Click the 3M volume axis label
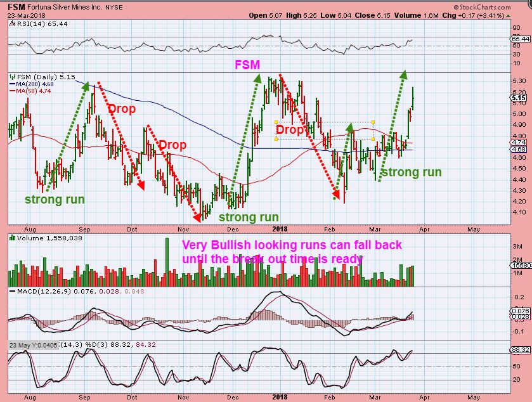 tap(517, 246)
